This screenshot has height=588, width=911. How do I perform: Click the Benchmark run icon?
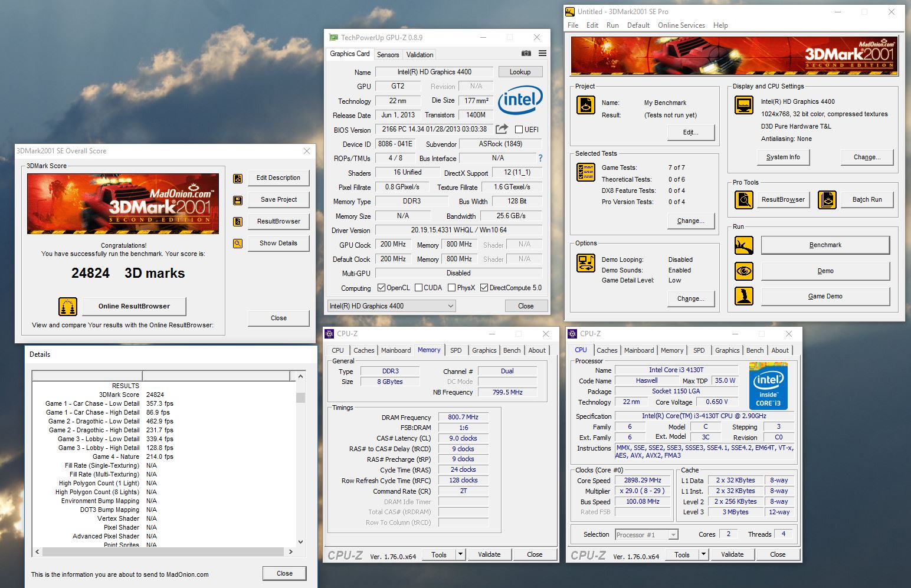744,245
